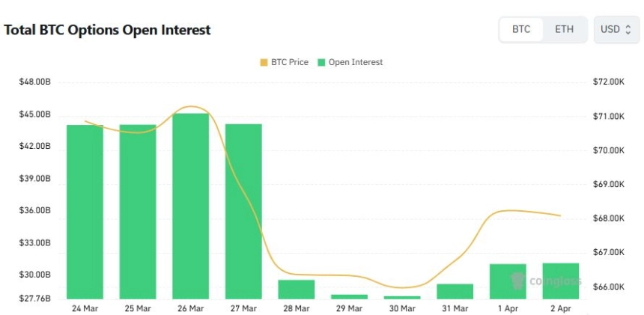Viewport: 644px width, 315px height.
Task: Click the 28 Mar open interest bar
Action: pos(297,290)
